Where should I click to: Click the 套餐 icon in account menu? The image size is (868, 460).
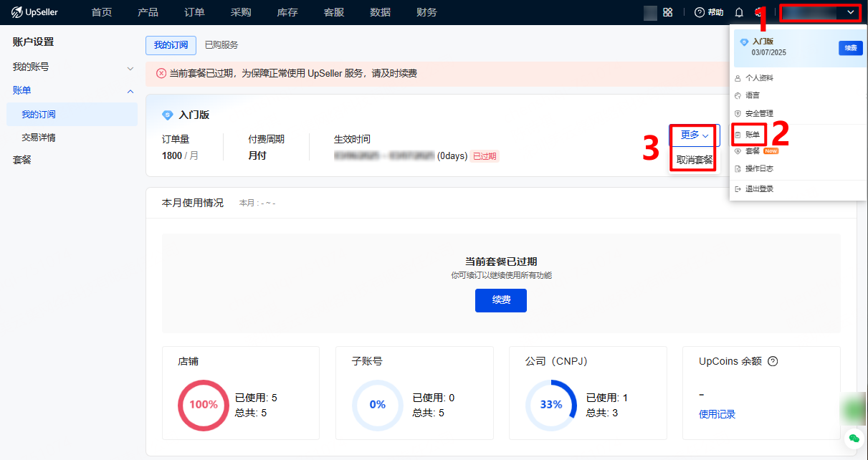738,151
